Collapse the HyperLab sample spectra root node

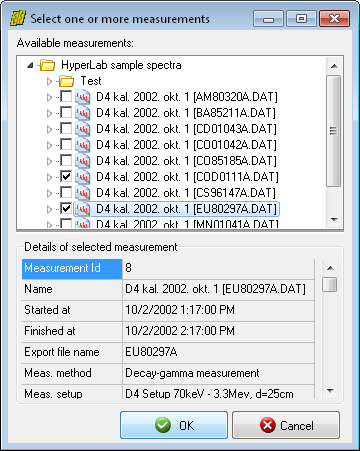[30, 65]
